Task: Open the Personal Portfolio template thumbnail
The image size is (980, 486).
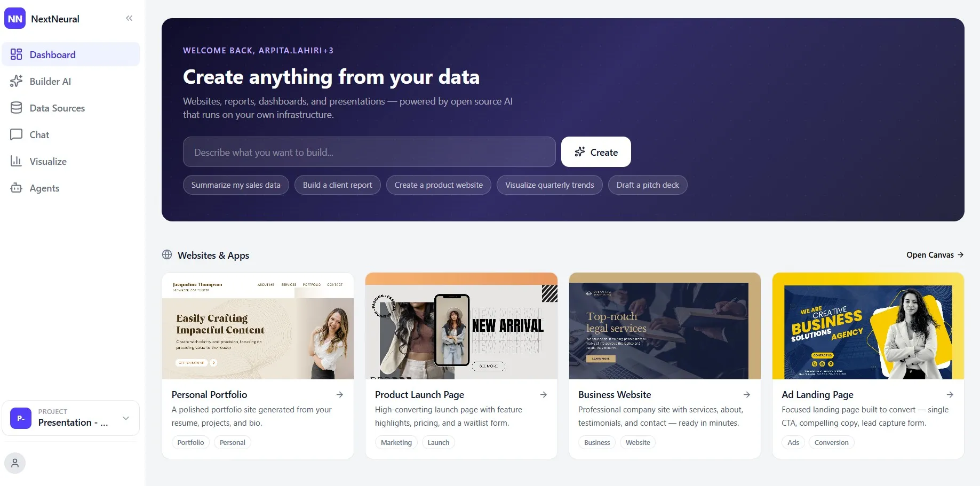Action: click(x=258, y=326)
